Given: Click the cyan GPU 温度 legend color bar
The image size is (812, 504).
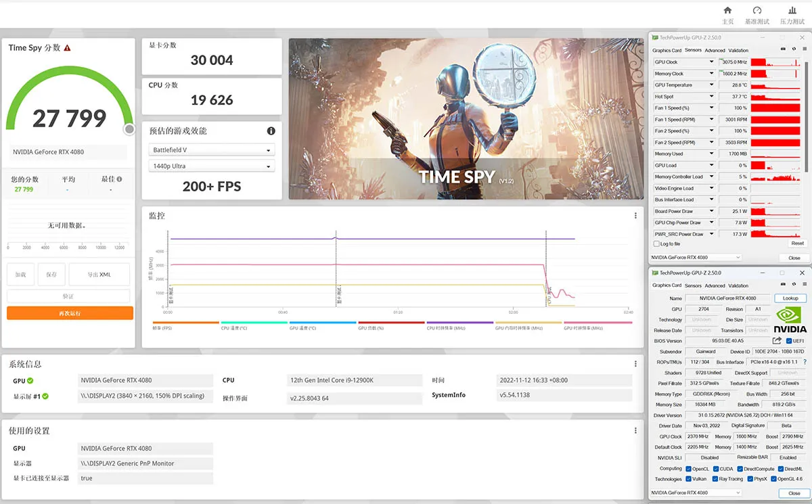Looking at the screenshot, I should pos(323,323).
